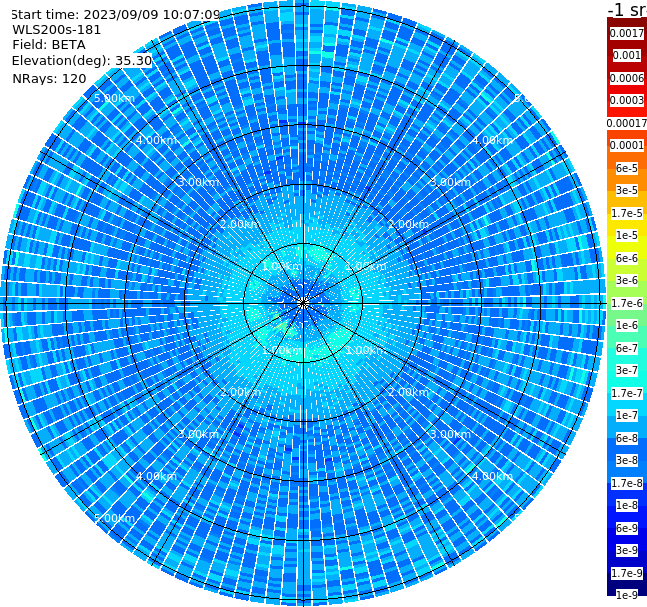Image resolution: width=647 pixels, height=607 pixels.
Task: Select the 1e-6 colorbar label
Action: [627, 325]
